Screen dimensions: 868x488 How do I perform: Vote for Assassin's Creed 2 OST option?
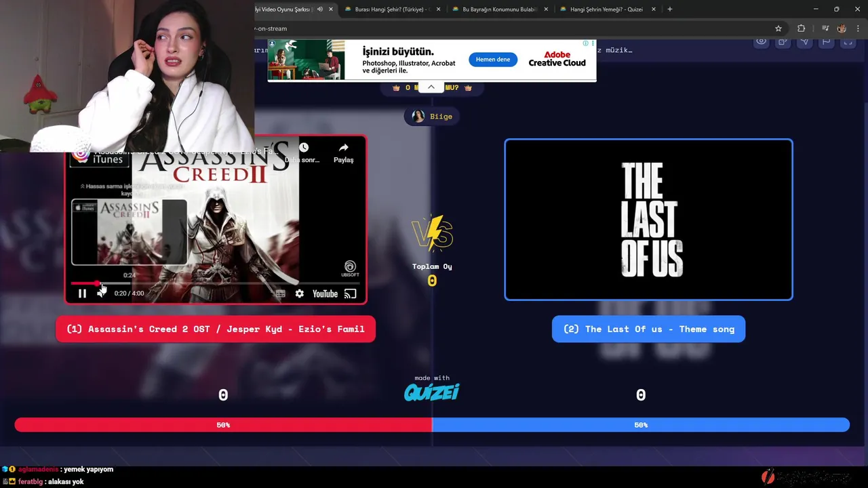(216, 329)
